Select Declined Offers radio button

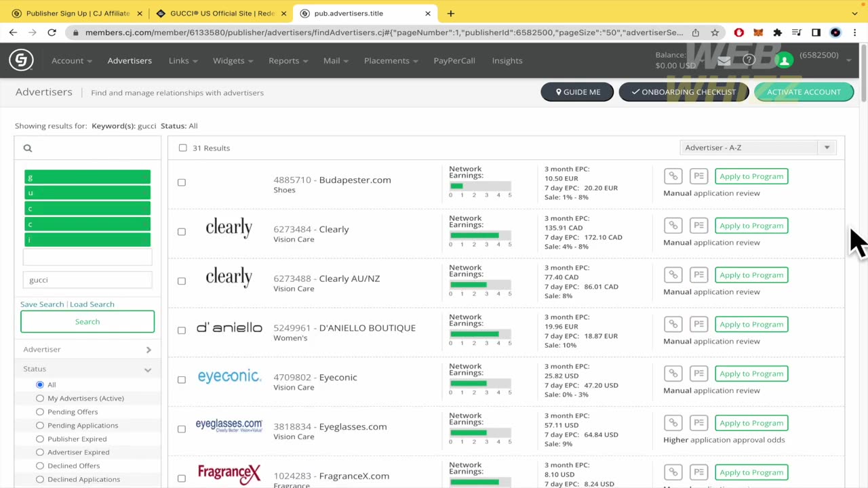point(40,466)
